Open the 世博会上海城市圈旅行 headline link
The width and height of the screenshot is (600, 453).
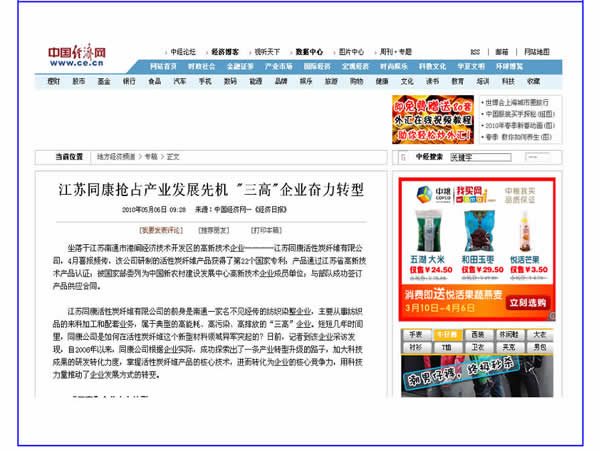pos(521,102)
